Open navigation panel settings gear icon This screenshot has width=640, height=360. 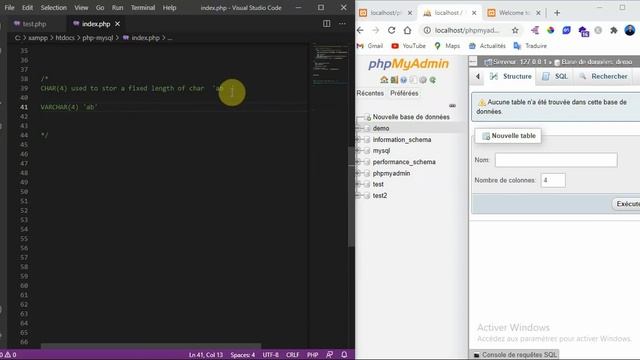click(423, 80)
